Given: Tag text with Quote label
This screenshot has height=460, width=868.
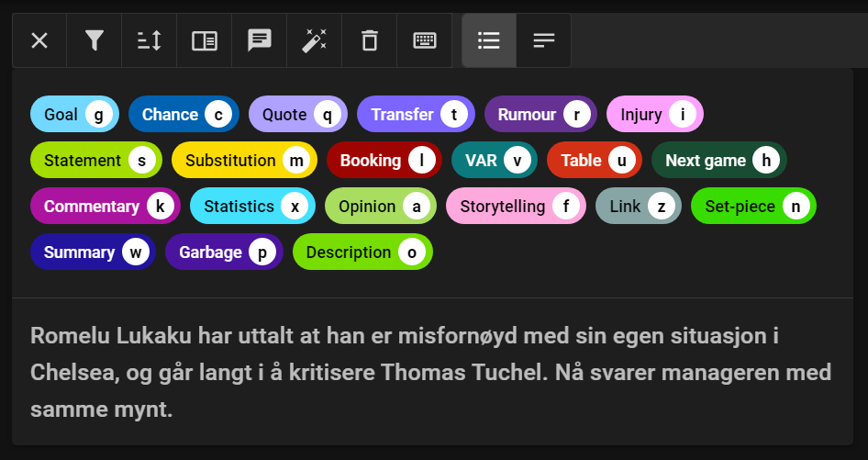Looking at the screenshot, I should pyautogui.click(x=298, y=114).
